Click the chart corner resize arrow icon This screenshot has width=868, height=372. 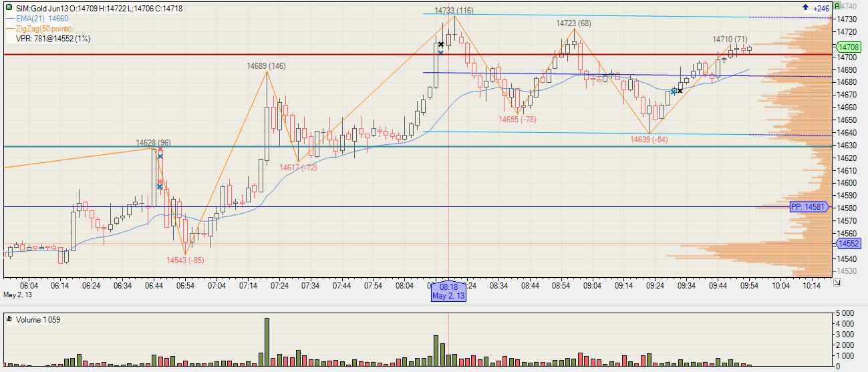click(837, 283)
